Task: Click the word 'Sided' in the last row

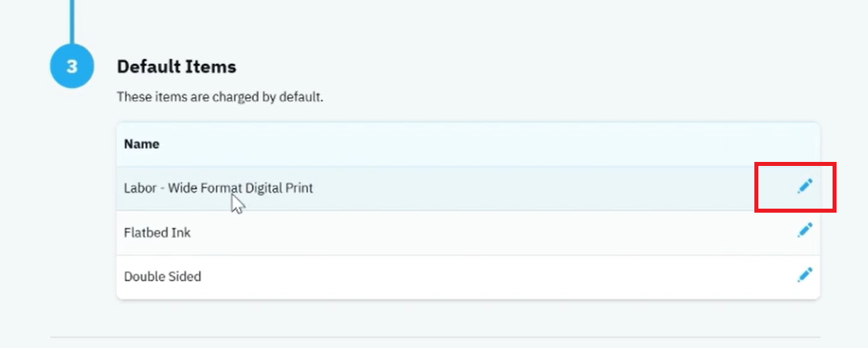Action: click(x=185, y=276)
